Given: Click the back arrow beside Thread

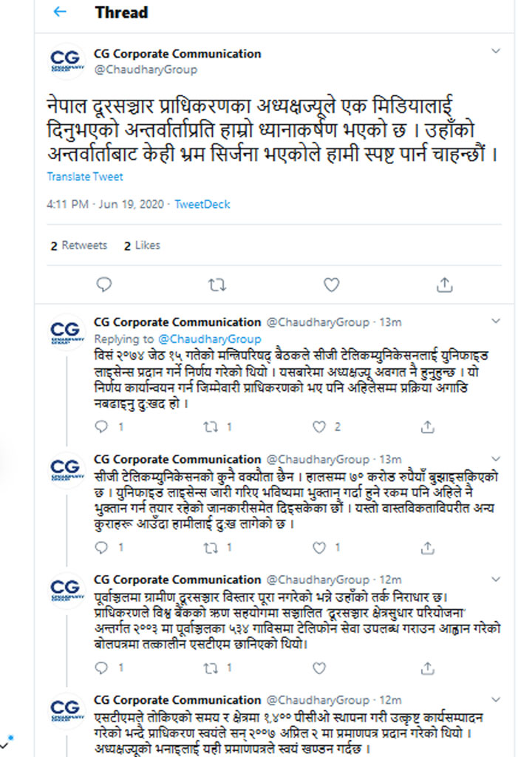Looking at the screenshot, I should pyautogui.click(x=61, y=13).
